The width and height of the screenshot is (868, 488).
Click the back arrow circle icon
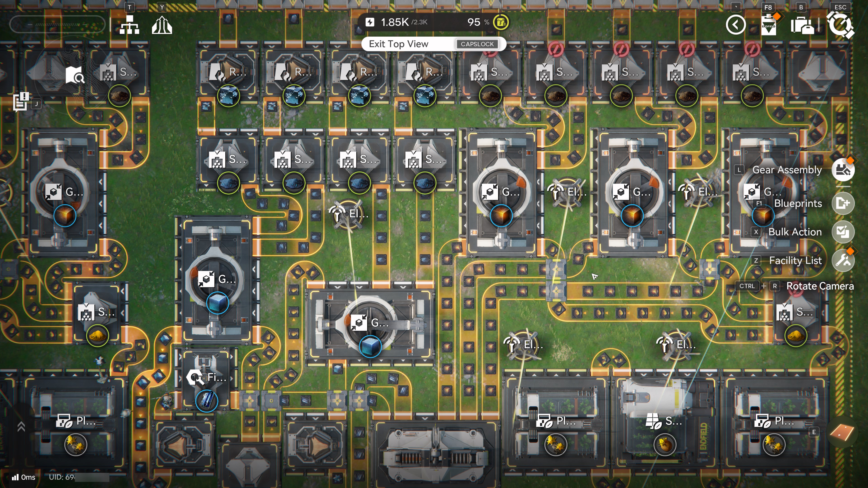[x=736, y=25]
